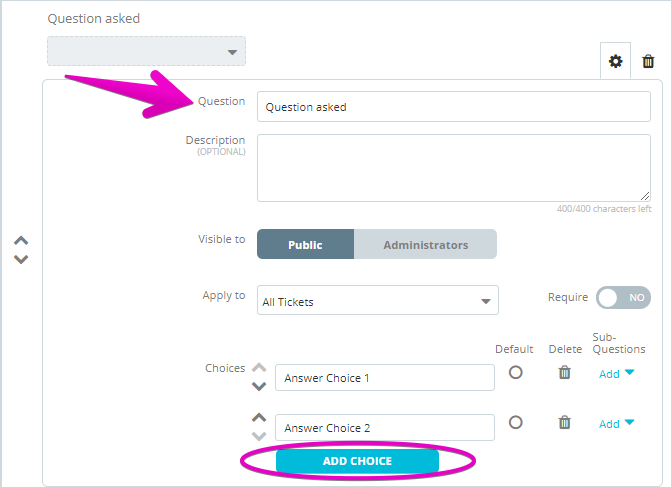672x487 pixels.
Task: Open the question settings gear icon
Action: (x=615, y=61)
